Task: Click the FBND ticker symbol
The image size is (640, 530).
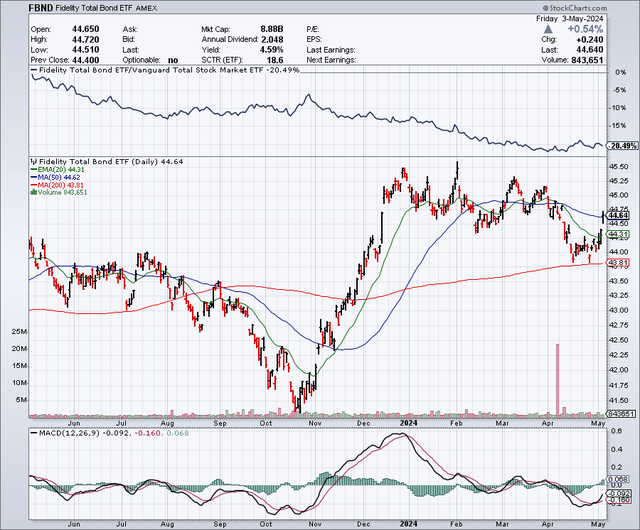Action: [41, 8]
